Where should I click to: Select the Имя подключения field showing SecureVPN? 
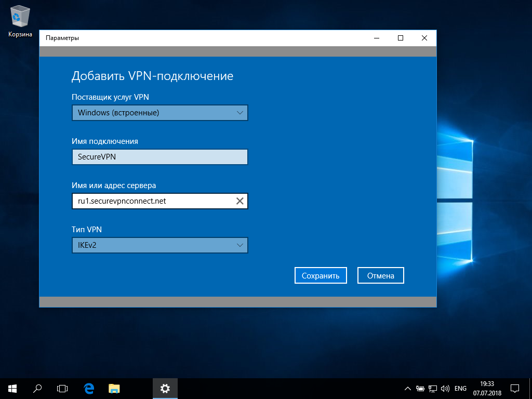tap(159, 156)
